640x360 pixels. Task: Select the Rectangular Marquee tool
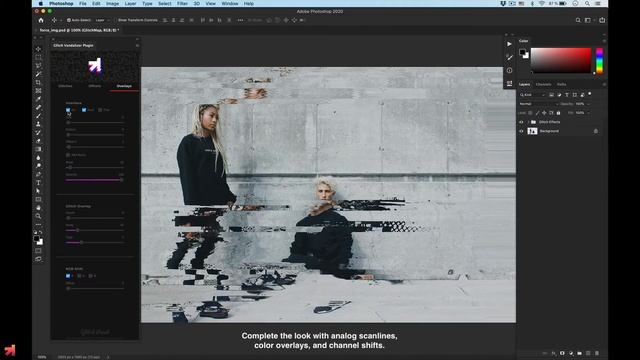[38, 58]
